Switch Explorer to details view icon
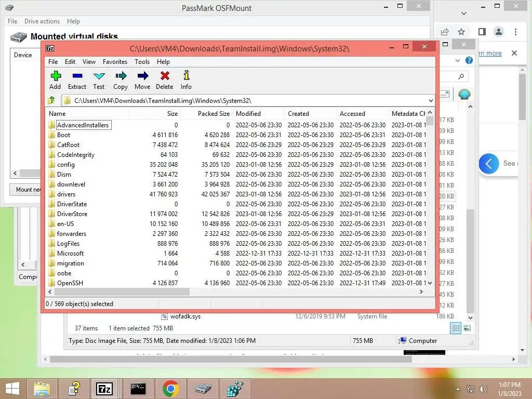The width and height of the screenshot is (532, 399). click(x=456, y=328)
